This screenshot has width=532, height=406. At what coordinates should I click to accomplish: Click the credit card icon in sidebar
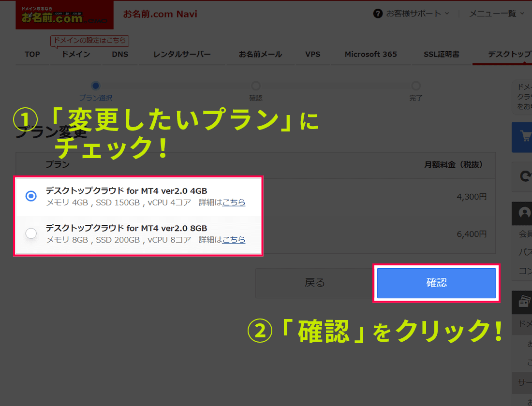(x=525, y=302)
